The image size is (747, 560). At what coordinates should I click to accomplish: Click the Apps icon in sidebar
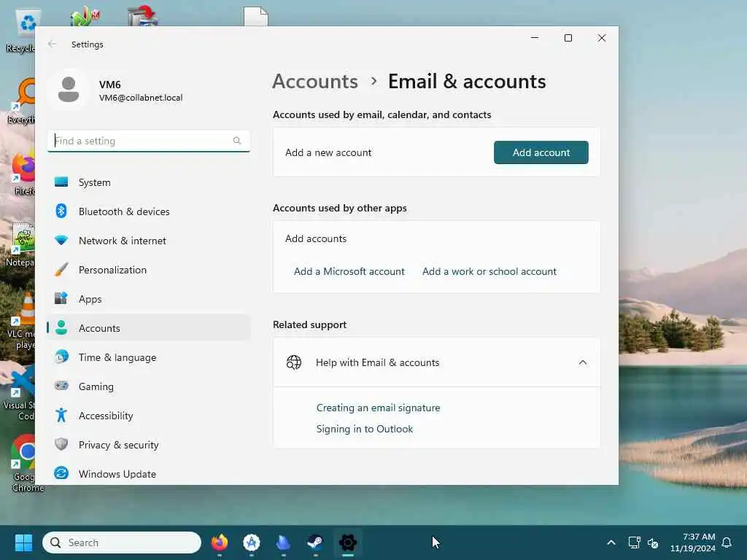coord(61,298)
